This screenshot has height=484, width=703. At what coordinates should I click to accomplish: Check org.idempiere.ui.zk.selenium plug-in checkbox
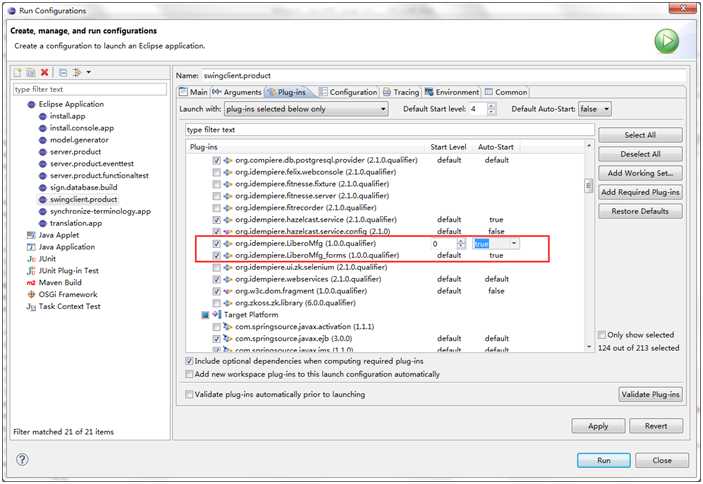(x=217, y=267)
